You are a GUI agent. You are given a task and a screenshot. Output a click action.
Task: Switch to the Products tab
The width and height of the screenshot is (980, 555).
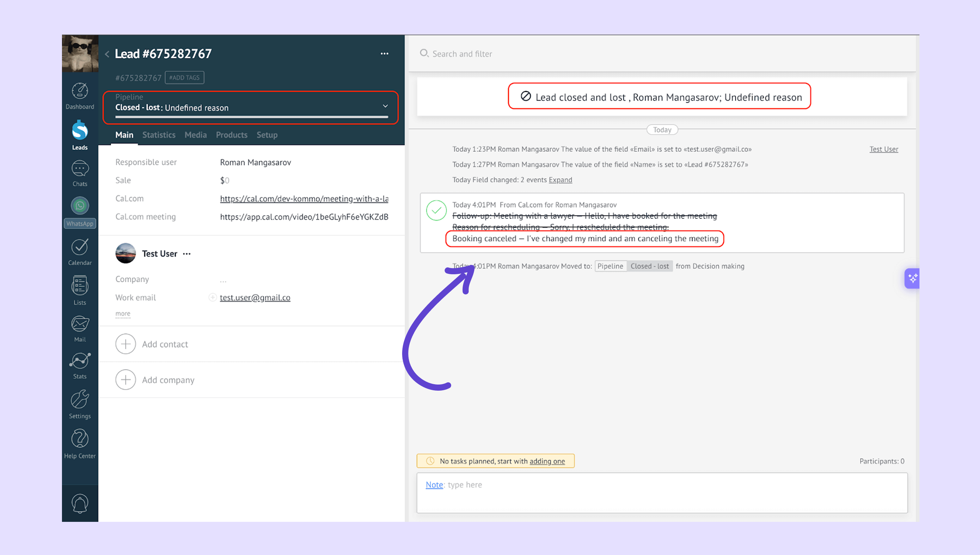coord(231,135)
